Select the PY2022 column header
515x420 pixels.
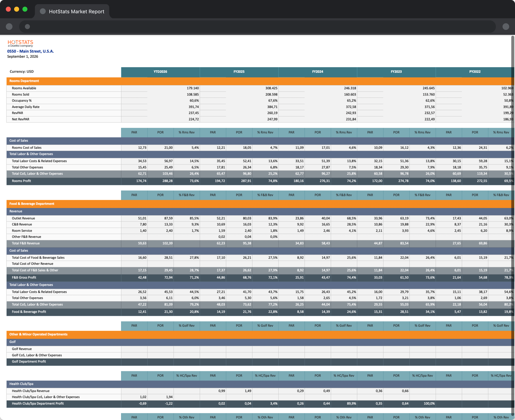[475, 72]
